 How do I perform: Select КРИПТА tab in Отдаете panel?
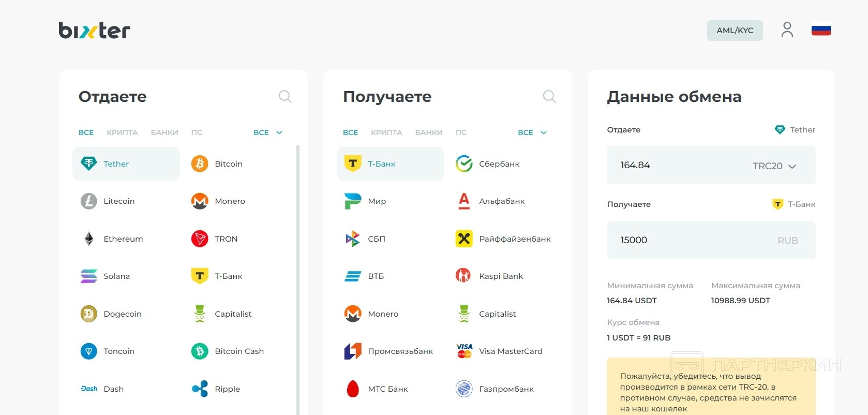click(122, 132)
